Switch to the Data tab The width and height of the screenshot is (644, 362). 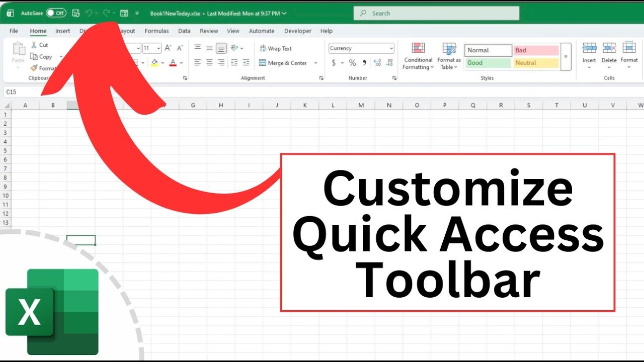coord(184,31)
